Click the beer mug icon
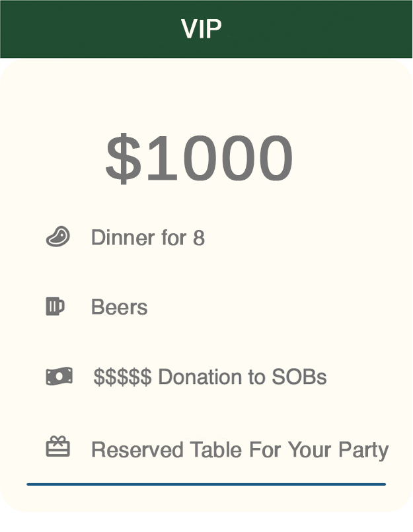The image size is (413, 532). pyautogui.click(x=56, y=307)
